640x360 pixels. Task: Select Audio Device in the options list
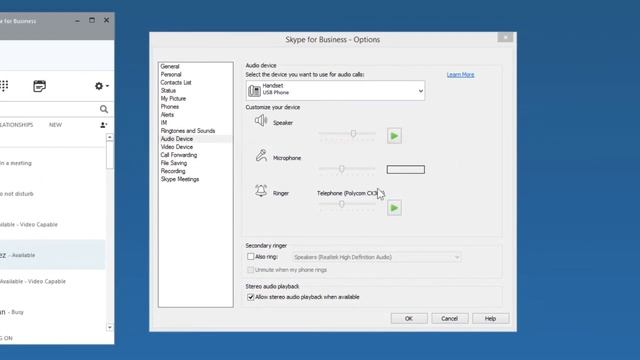click(177, 139)
